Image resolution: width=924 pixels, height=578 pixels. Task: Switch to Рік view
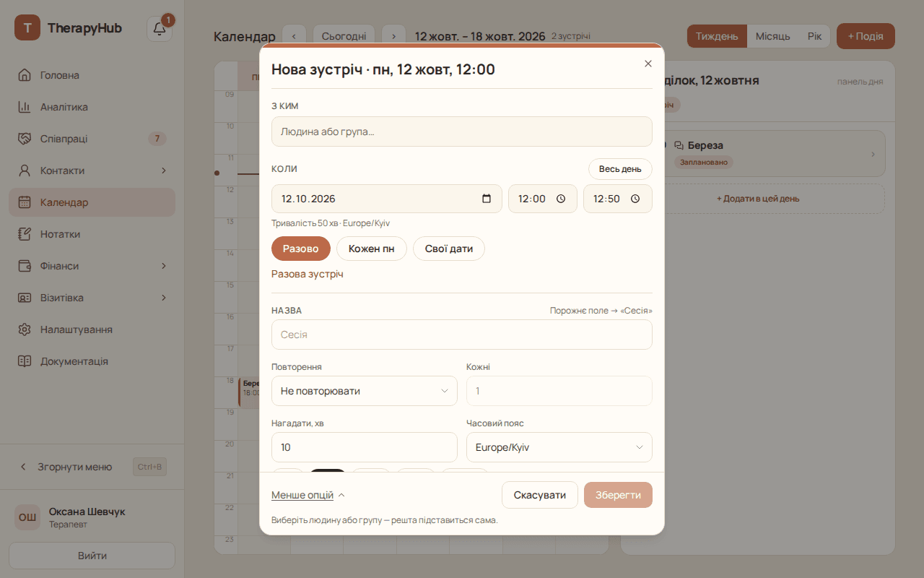[815, 36]
